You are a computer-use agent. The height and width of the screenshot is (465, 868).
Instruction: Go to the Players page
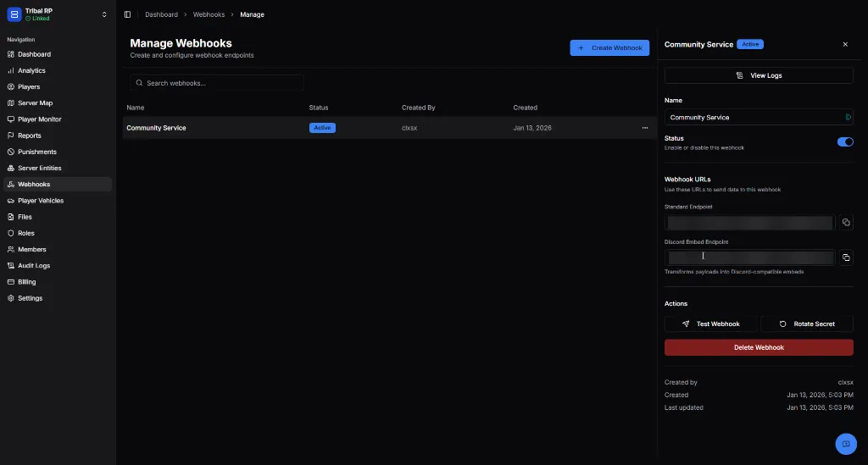coord(58,86)
